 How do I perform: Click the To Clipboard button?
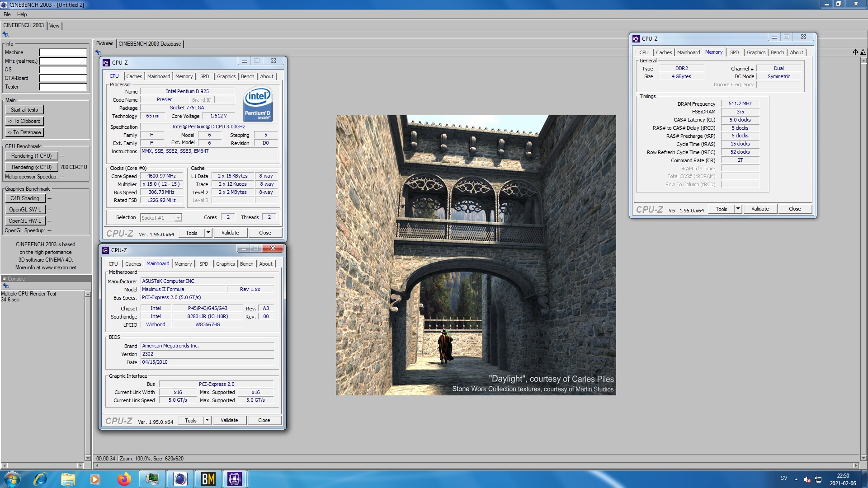tap(24, 121)
